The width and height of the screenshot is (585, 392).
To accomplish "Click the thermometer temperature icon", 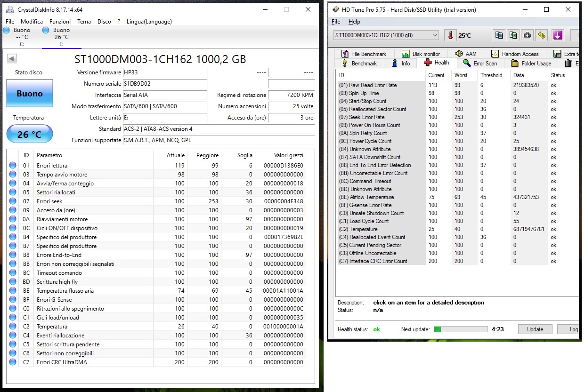I will [450, 35].
